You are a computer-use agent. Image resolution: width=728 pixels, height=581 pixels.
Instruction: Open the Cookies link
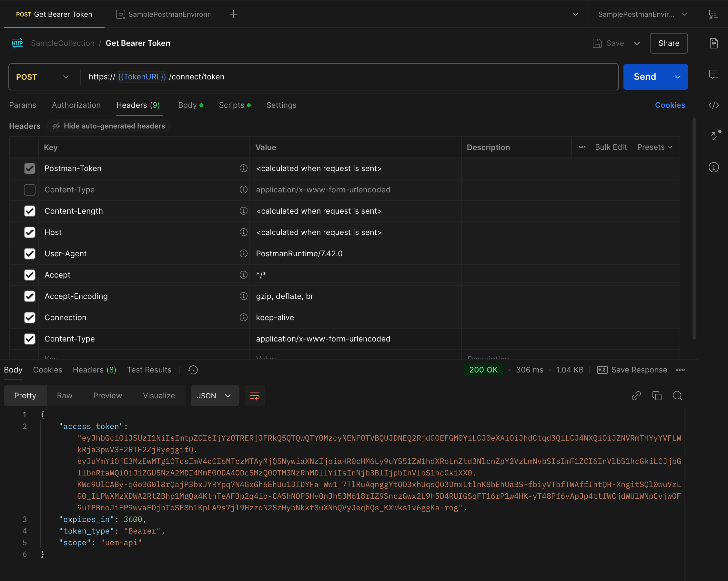[x=670, y=105]
